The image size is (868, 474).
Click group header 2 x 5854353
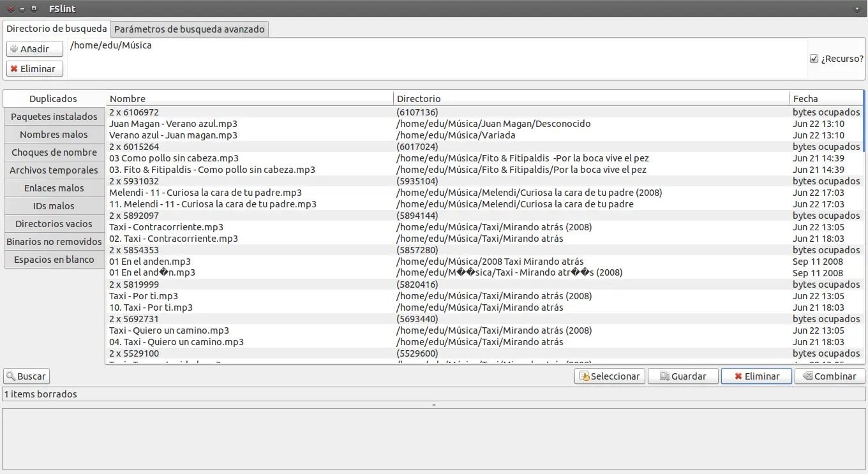click(484, 250)
